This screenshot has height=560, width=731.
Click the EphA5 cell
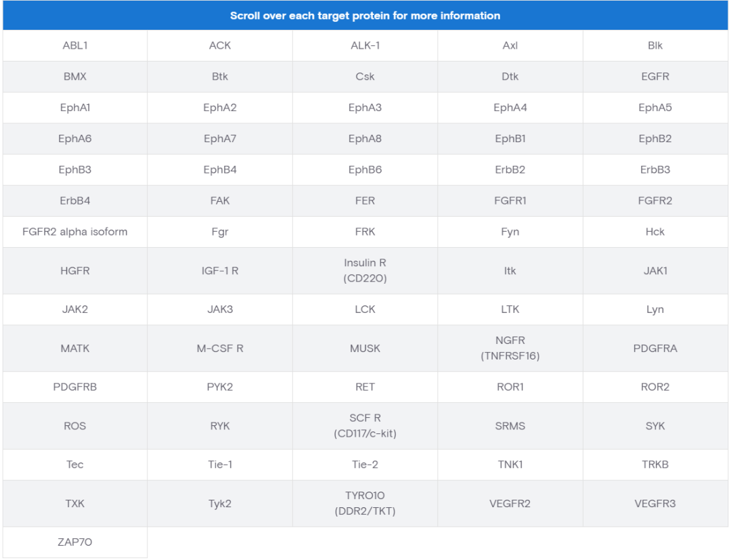[655, 108]
